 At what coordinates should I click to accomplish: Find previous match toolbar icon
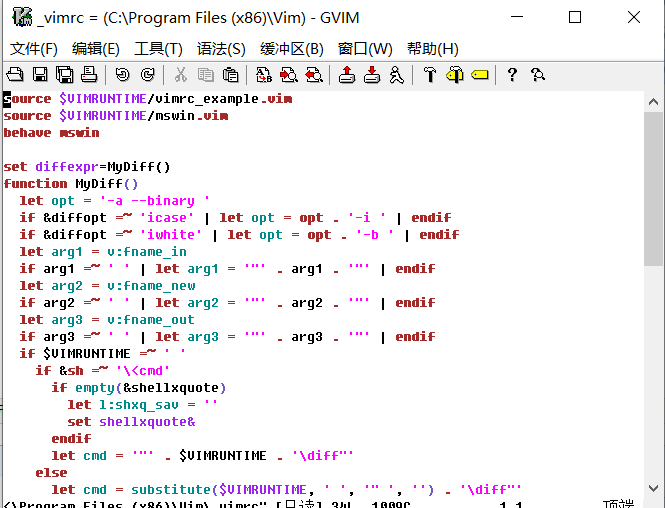click(314, 75)
